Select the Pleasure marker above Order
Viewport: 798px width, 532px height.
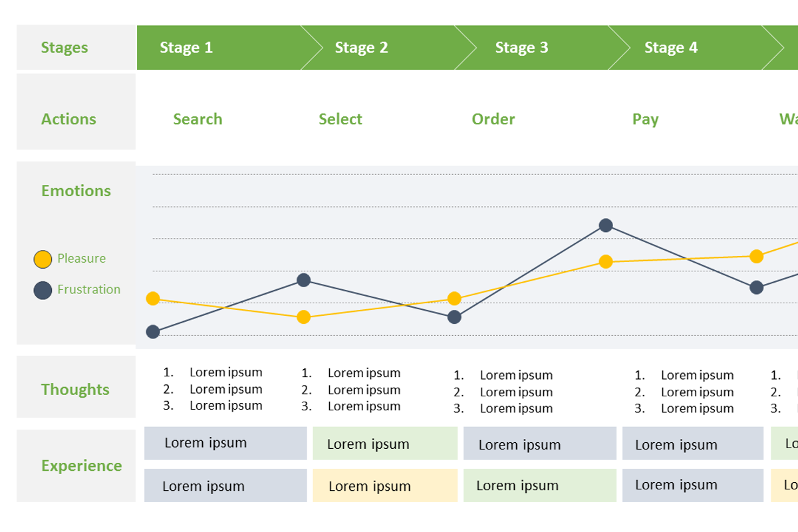click(x=454, y=298)
